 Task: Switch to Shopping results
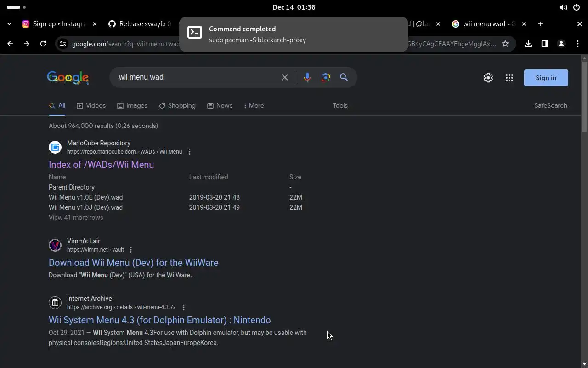pos(177,105)
